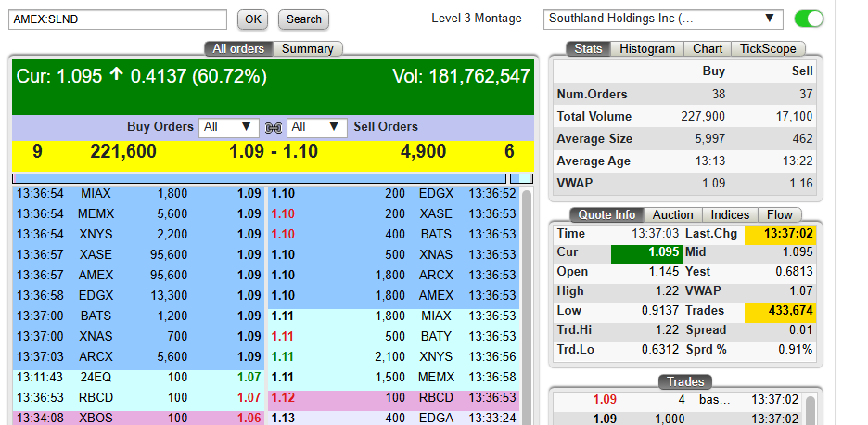Click the Vol: 181,762,547 header value
Image resolution: width=868 pixels, height=425 pixels.
461,76
